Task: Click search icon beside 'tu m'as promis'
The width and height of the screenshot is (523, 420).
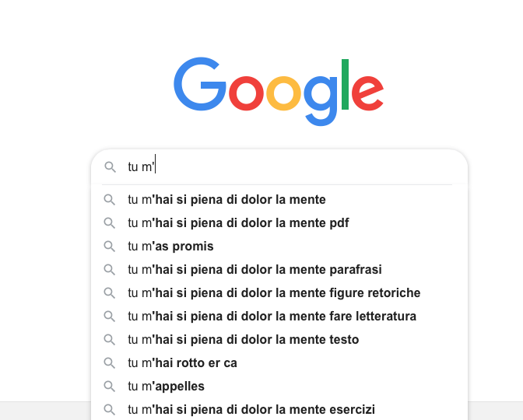Action: point(109,247)
